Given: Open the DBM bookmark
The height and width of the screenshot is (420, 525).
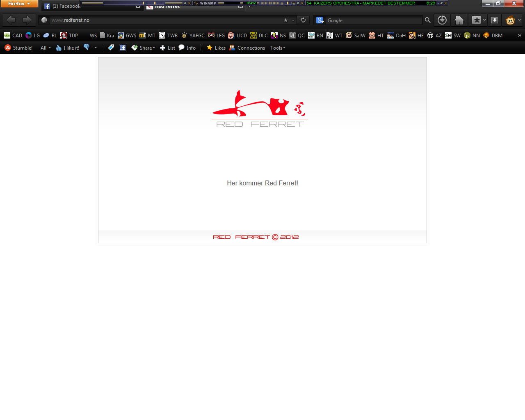Looking at the screenshot, I should click(493, 36).
